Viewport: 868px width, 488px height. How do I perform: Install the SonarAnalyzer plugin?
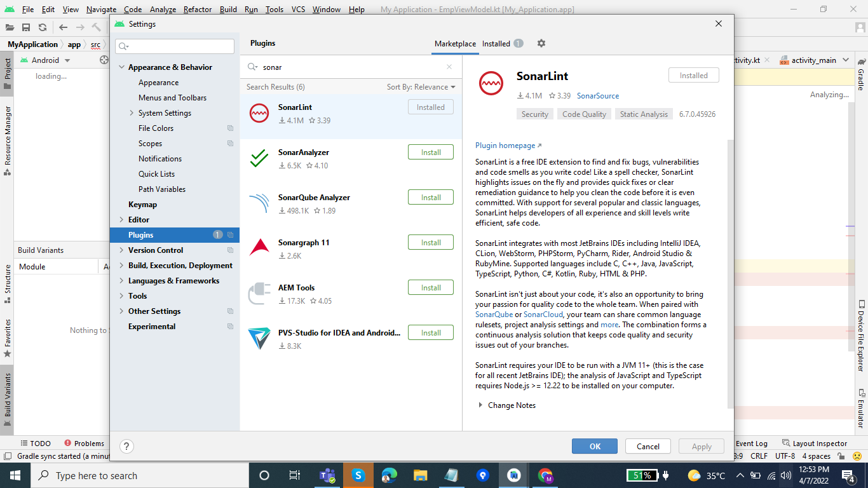pyautogui.click(x=431, y=152)
